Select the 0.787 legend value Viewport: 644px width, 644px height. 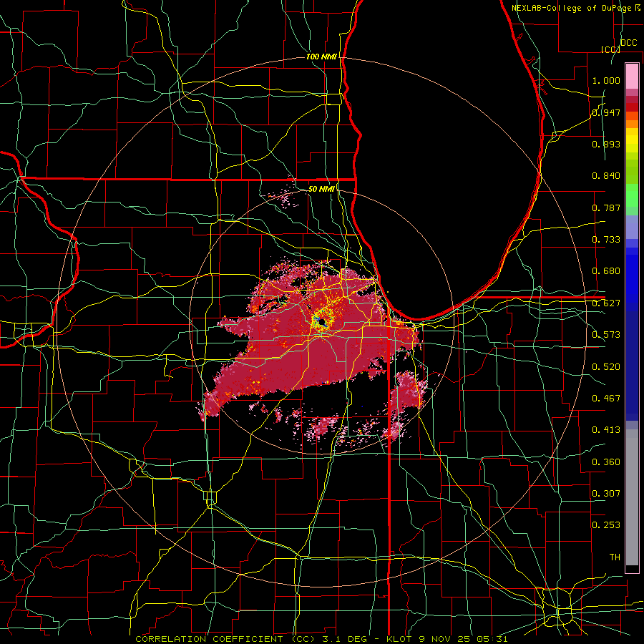(x=606, y=208)
